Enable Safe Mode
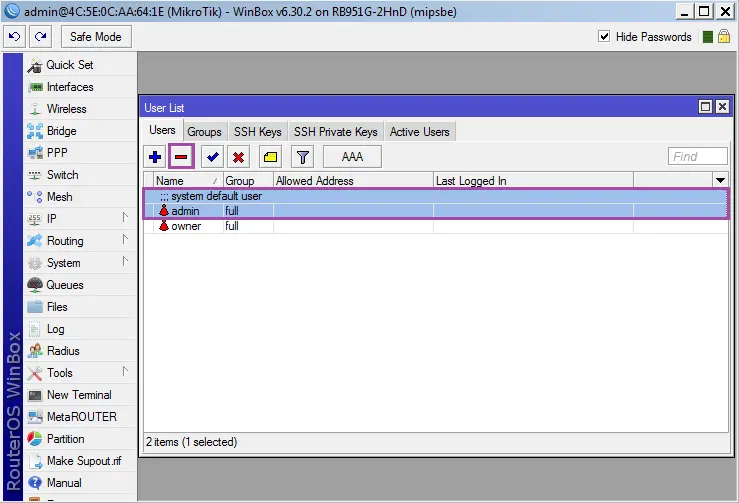 [x=96, y=37]
